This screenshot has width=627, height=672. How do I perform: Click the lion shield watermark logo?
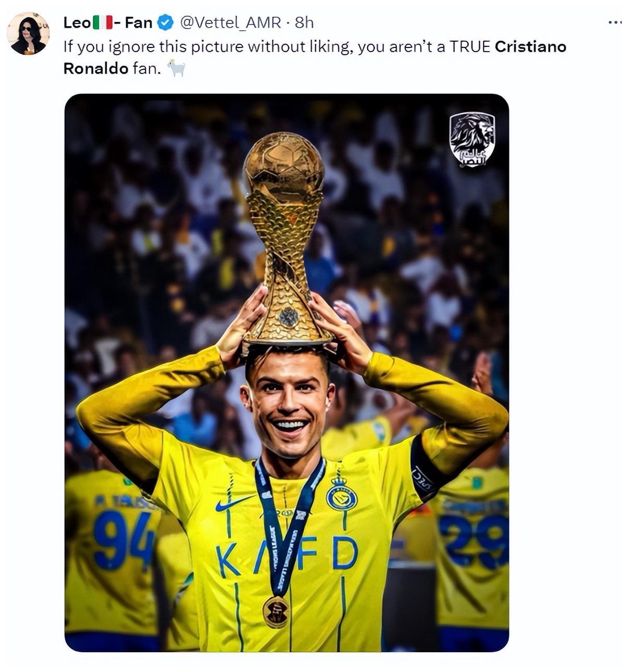pyautogui.click(x=472, y=139)
